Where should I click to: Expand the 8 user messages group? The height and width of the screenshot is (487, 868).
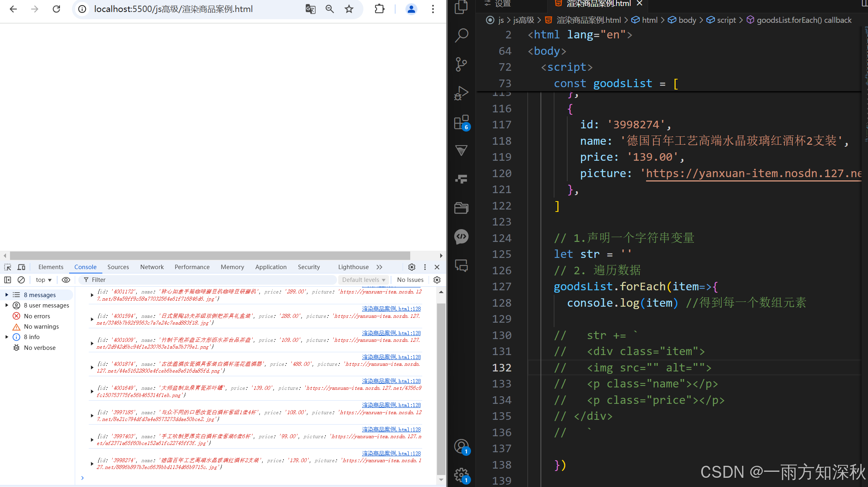coord(7,305)
